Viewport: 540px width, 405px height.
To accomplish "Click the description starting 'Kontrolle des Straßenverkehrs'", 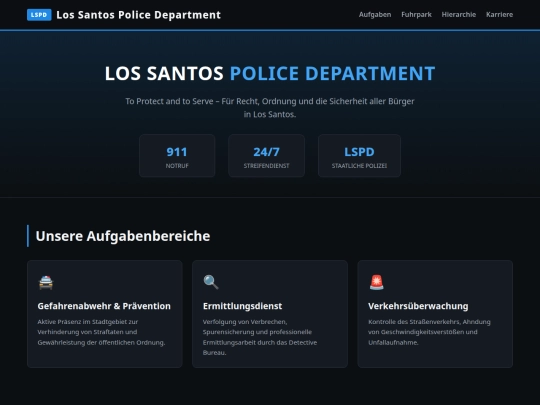I will (429, 332).
